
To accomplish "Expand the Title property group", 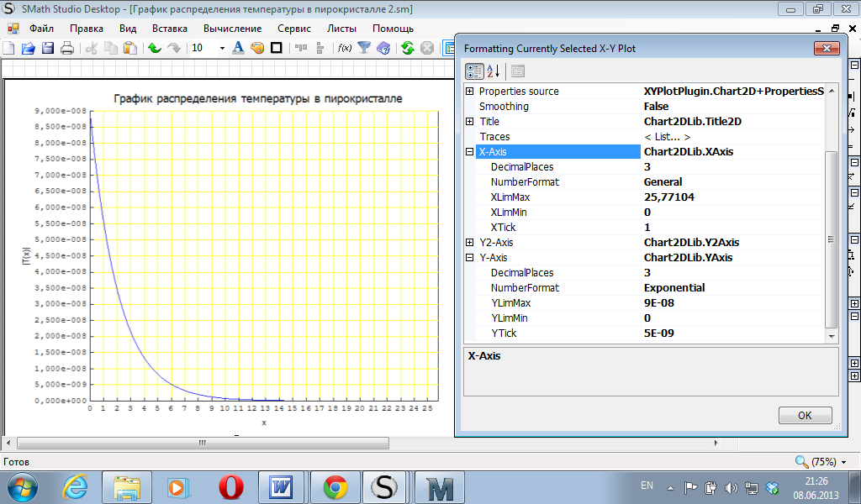I will [x=469, y=122].
